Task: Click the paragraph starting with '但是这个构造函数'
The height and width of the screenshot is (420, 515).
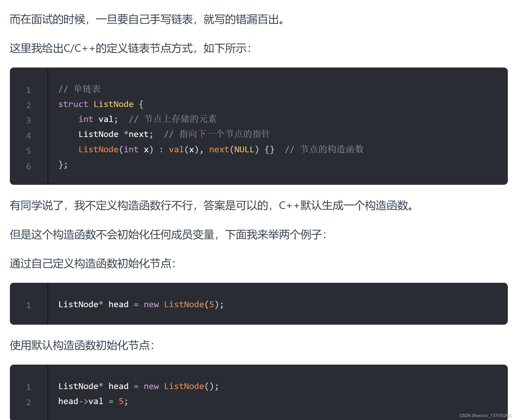Action: coord(168,234)
